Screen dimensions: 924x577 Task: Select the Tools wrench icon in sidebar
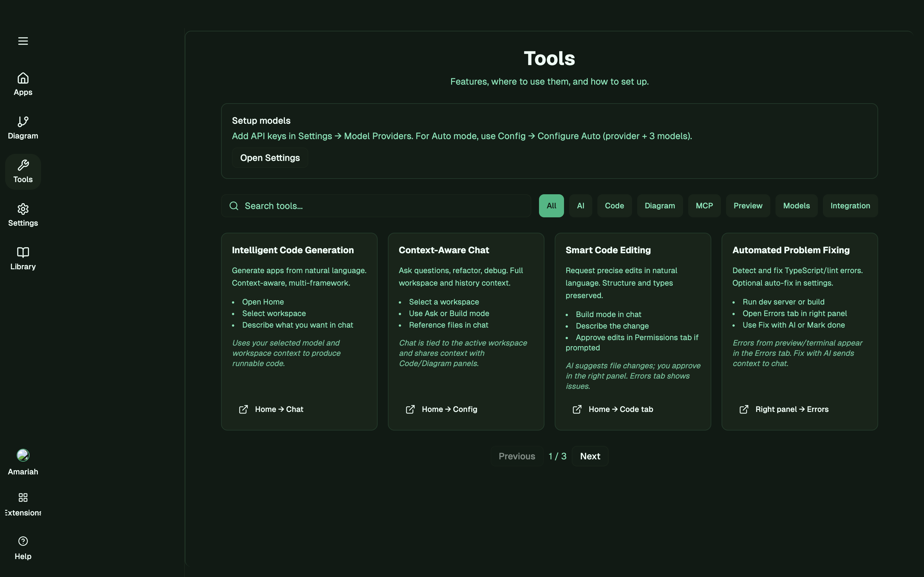click(23, 165)
